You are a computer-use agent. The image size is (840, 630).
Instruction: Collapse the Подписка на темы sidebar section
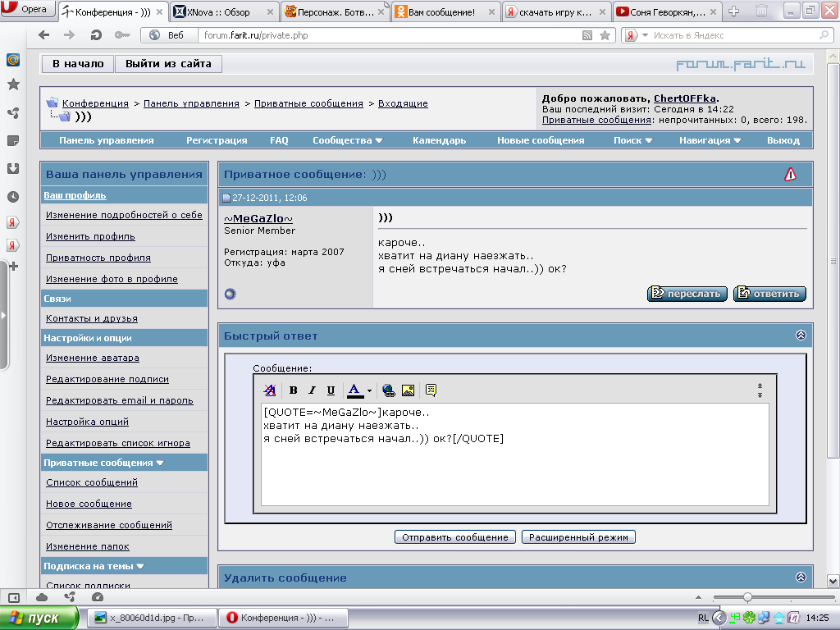pyautogui.click(x=140, y=566)
